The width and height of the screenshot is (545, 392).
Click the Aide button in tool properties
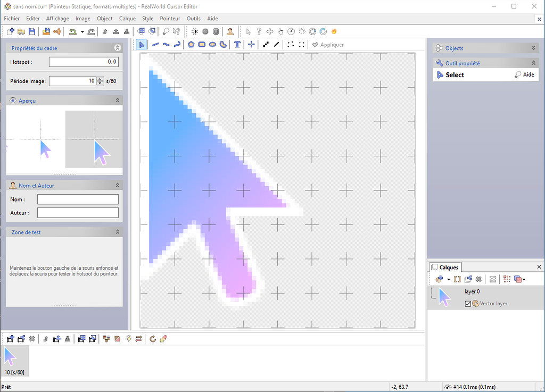[x=524, y=75]
